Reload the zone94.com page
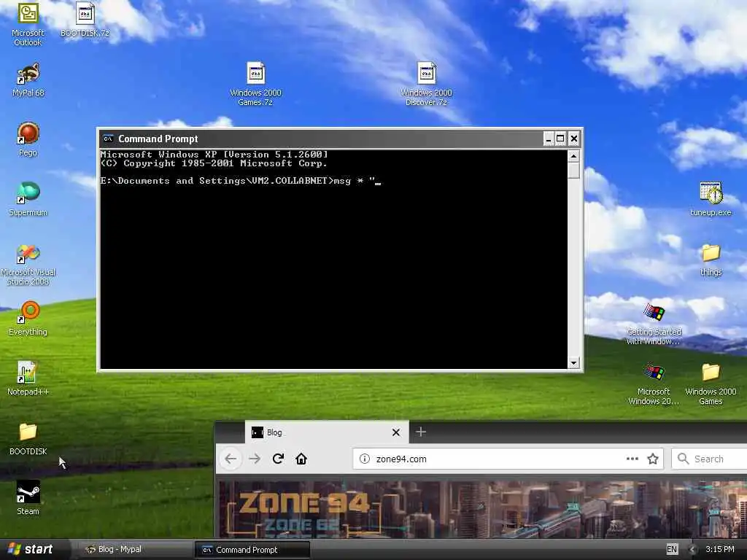 click(278, 459)
